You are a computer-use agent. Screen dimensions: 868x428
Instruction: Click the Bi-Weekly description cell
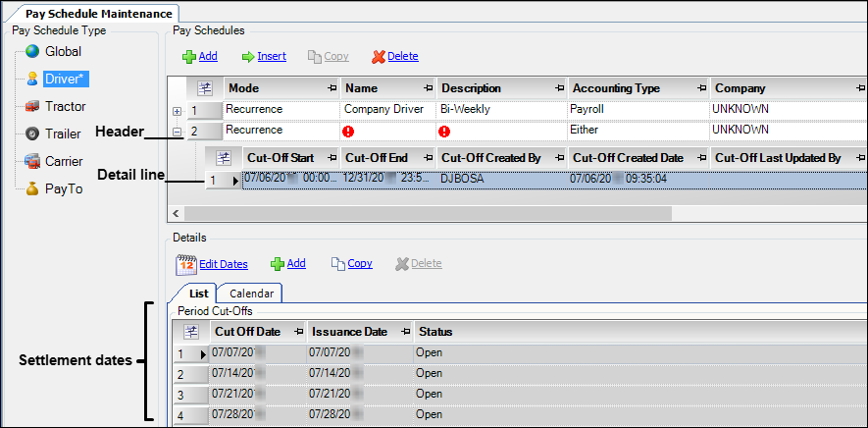pos(501,110)
